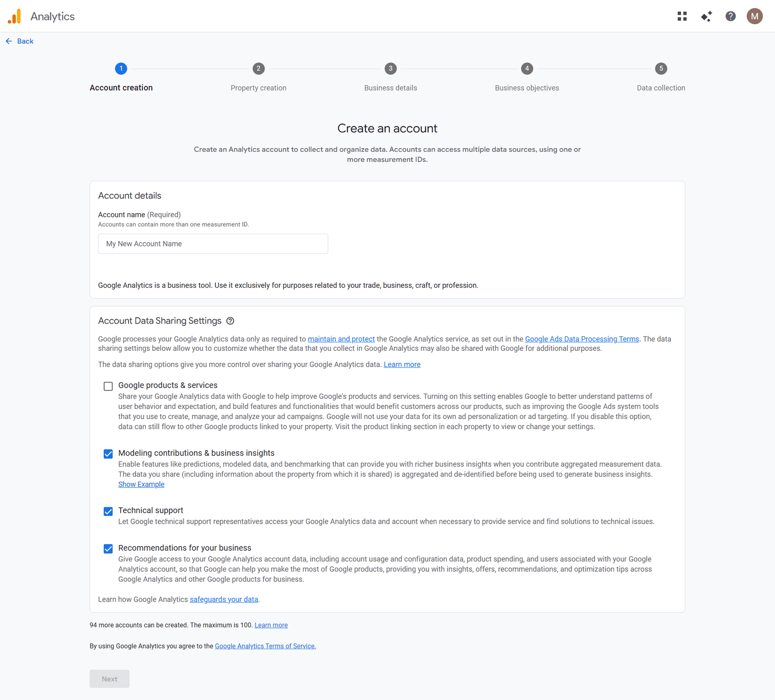Open the Account Data Sharing Settings help tooltip
This screenshot has width=775, height=700.
click(x=230, y=321)
